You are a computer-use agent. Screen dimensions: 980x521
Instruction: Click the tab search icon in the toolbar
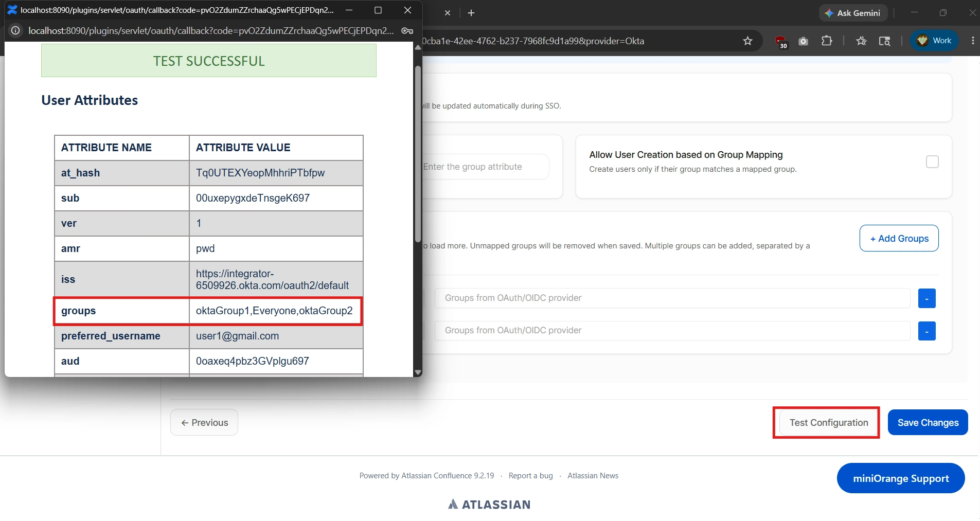coord(884,41)
